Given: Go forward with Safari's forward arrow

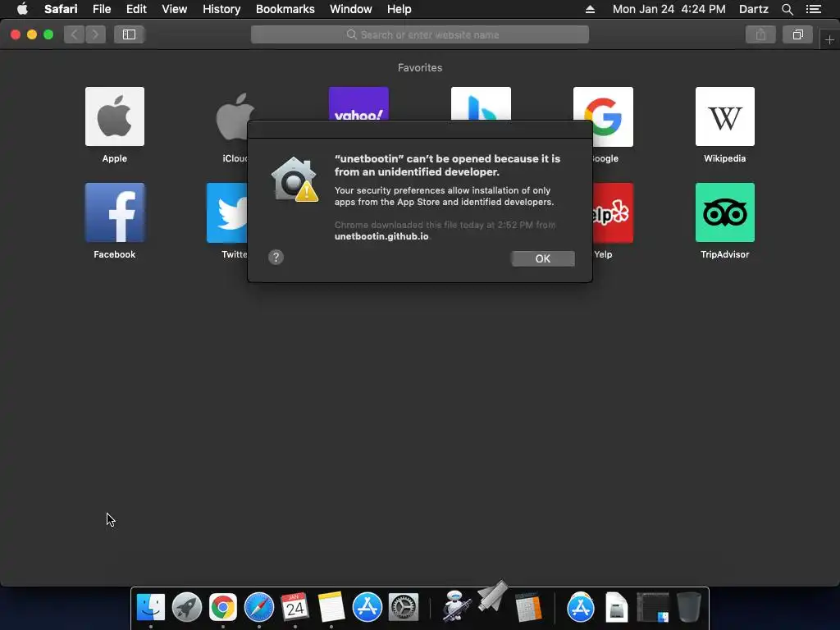Looking at the screenshot, I should coord(95,34).
